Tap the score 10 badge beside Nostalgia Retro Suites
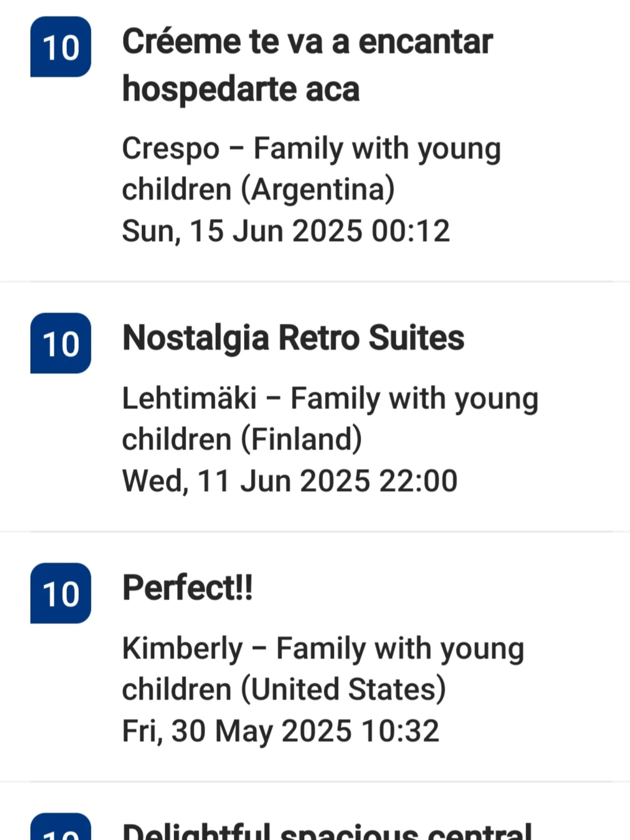 60,343
